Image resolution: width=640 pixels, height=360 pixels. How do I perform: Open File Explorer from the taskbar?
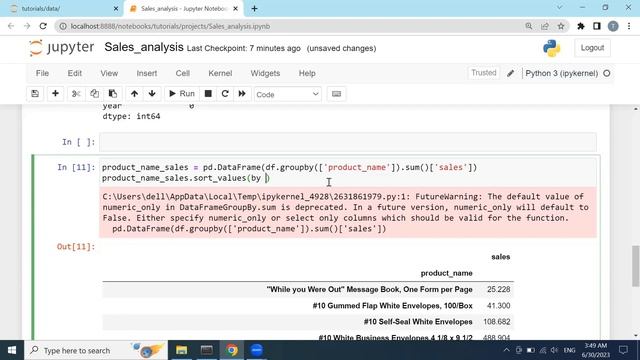[182, 350]
